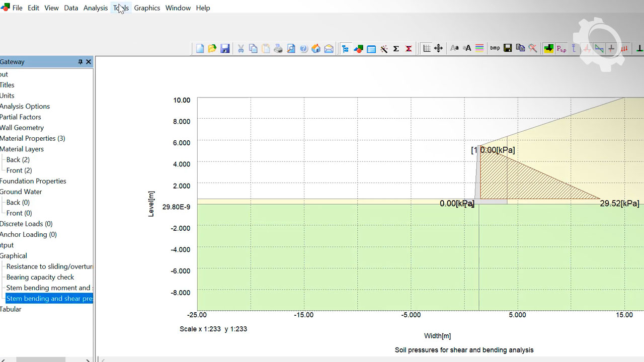The width and height of the screenshot is (644, 362).
Task: Open a file with the folder icon
Action: click(x=212, y=48)
